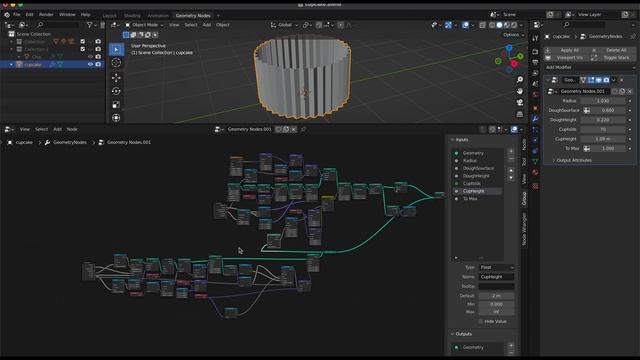
Task: Select the Transform tool in viewport toolbar
Action: tap(116, 118)
